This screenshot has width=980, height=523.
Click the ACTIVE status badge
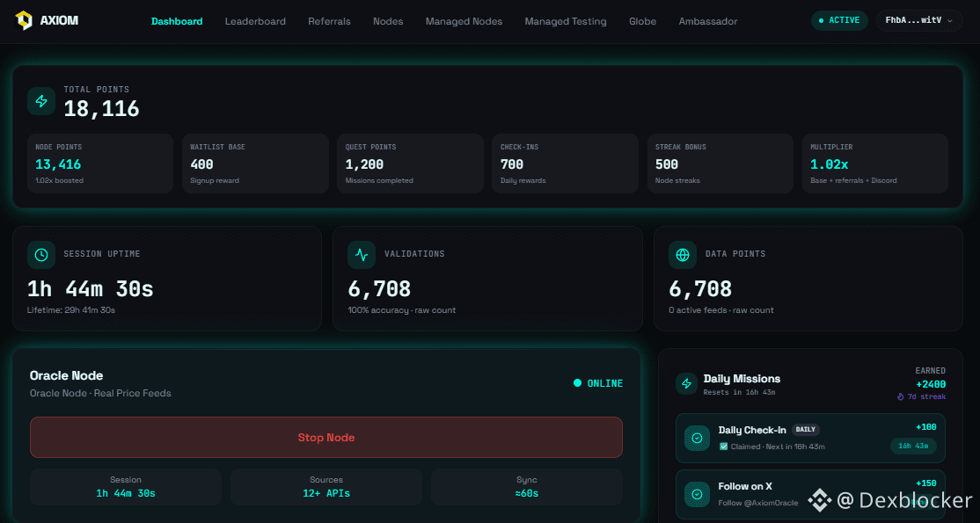click(x=839, y=20)
